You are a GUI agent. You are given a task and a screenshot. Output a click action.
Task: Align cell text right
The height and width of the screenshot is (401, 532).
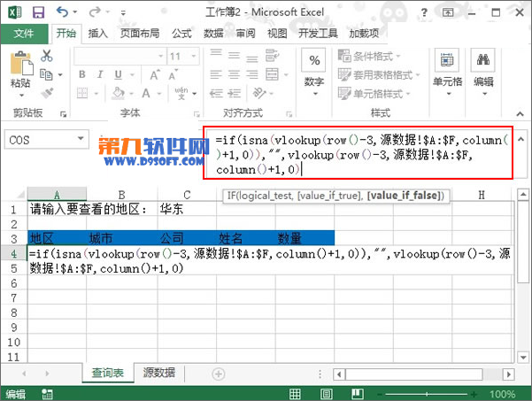[251, 74]
